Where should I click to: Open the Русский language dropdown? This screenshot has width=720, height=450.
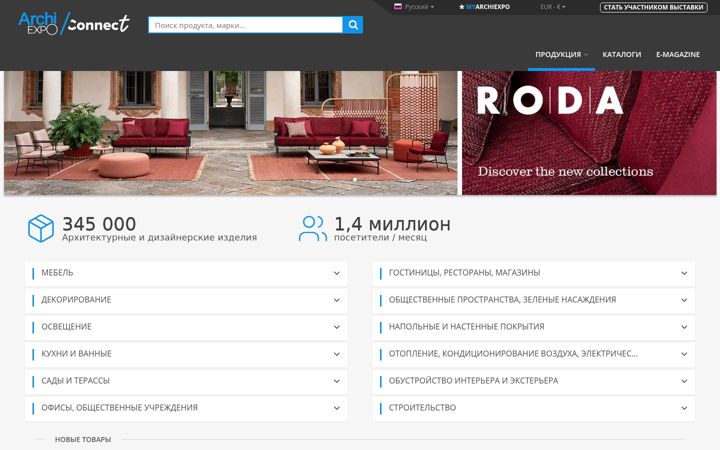click(414, 7)
